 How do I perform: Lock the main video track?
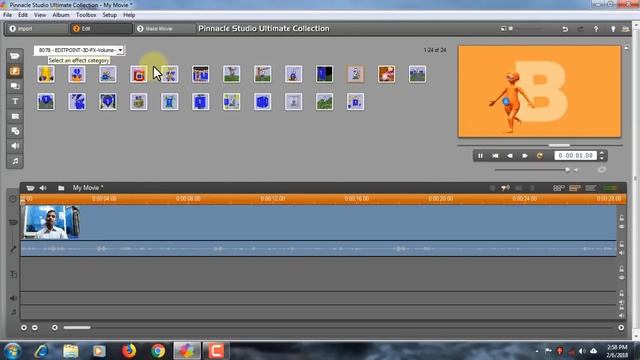(x=622, y=218)
